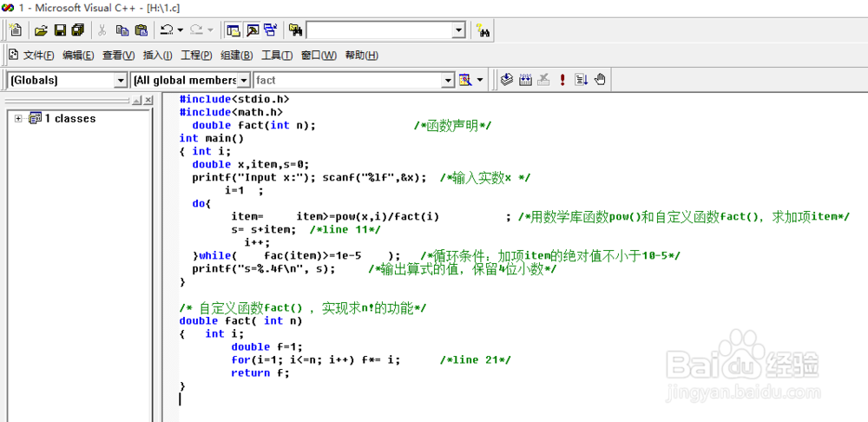
Task: Open the fact members dropdown
Action: click(448, 81)
